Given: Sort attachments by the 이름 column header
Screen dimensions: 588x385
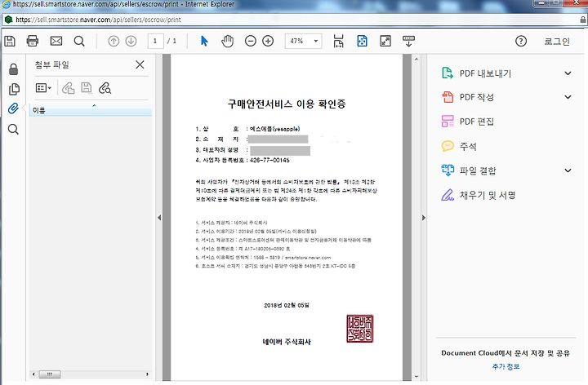Looking at the screenshot, I should (x=91, y=110).
